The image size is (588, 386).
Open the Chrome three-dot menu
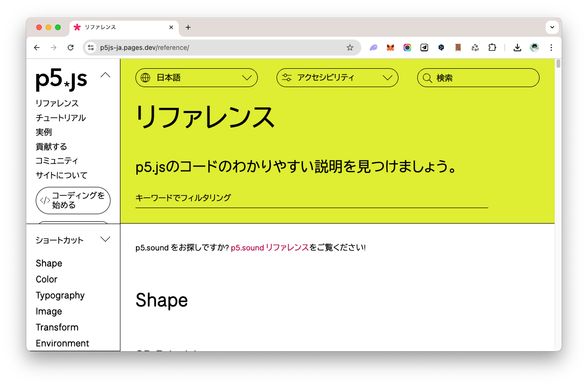coord(551,48)
